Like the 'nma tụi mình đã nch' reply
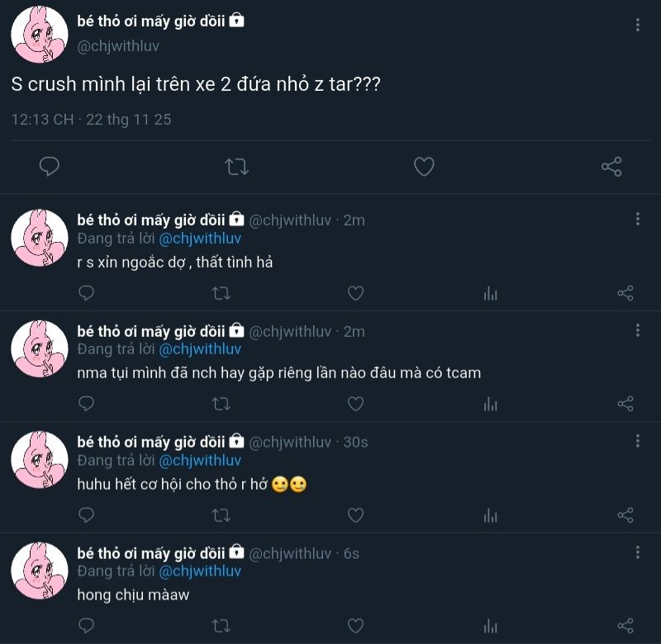 [x=355, y=404]
